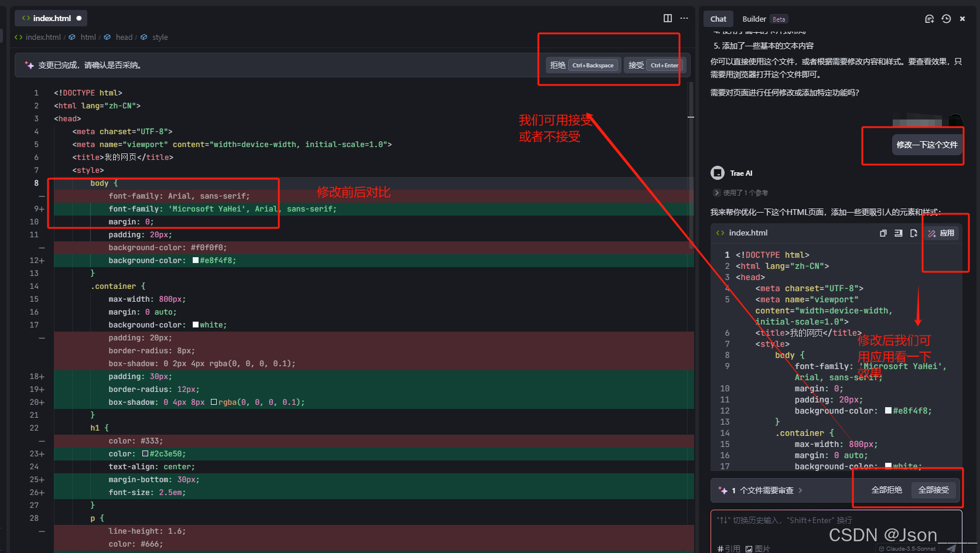Create new file from code block
Screen dimensions: 980x553
tap(914, 233)
